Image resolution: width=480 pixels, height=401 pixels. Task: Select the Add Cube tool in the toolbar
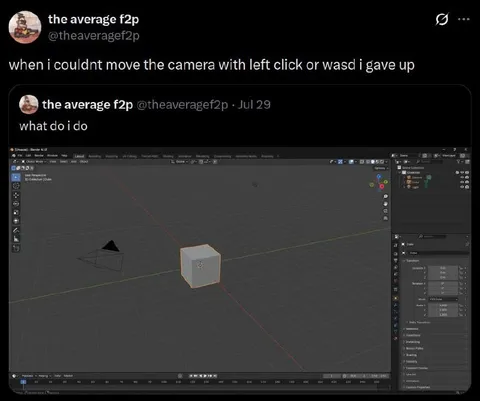(x=16, y=248)
